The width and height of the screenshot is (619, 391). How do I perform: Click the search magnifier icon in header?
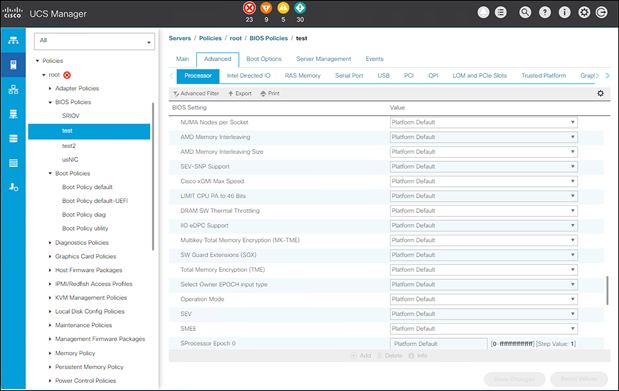[x=525, y=13]
